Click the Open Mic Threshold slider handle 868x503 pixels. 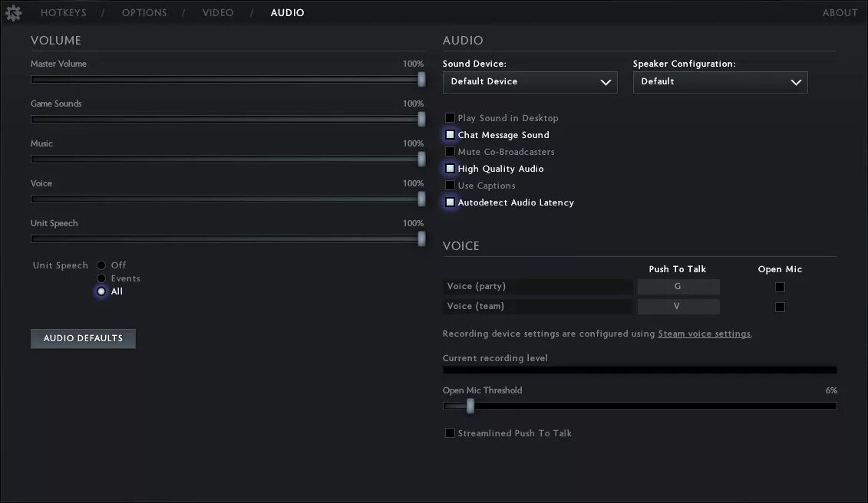[470, 406]
